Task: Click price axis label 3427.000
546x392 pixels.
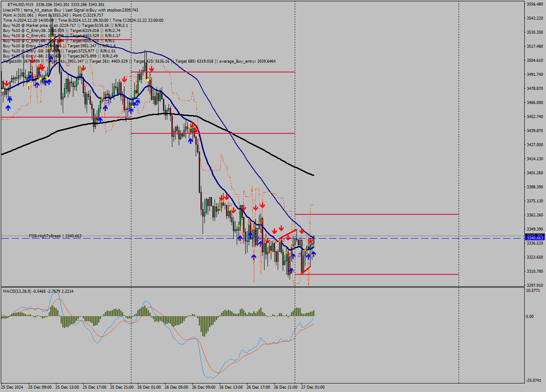Action: [535, 145]
